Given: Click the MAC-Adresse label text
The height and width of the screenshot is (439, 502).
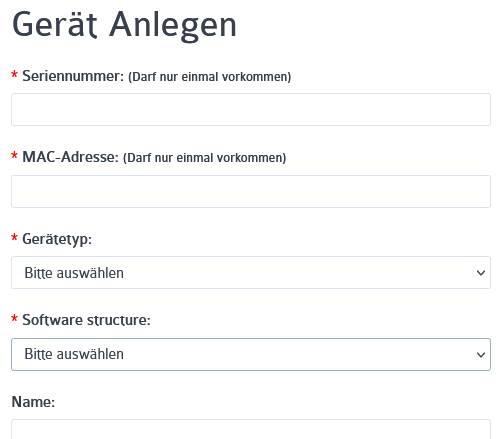Looking at the screenshot, I should coord(70,157).
